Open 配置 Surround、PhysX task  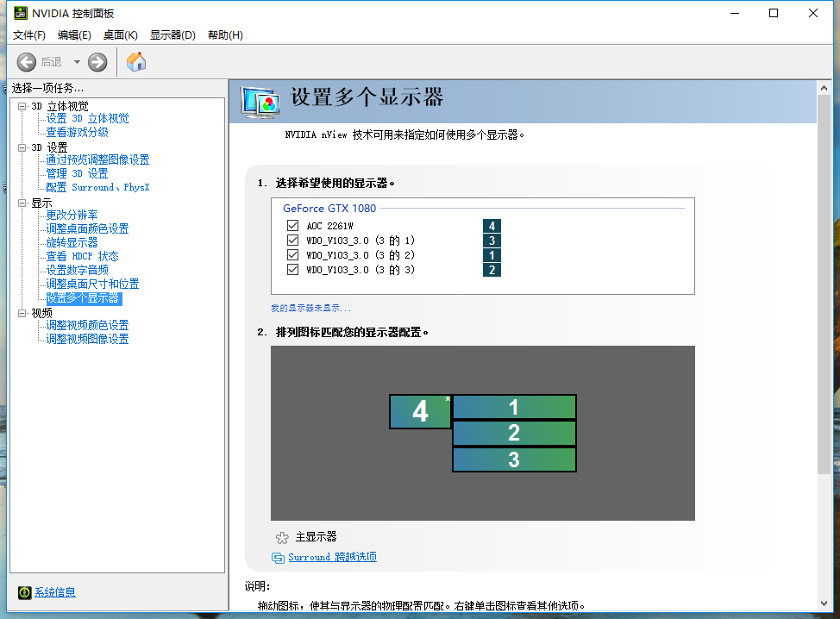97,187
